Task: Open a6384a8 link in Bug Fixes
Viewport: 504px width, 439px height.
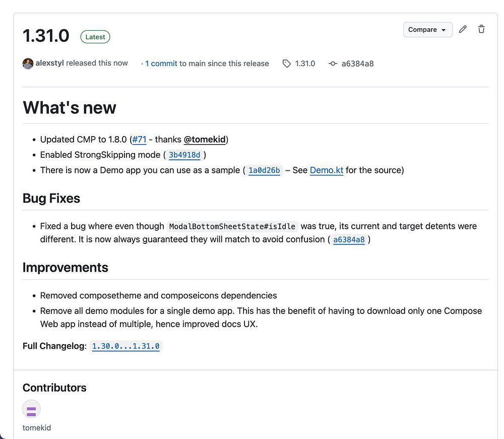Action: tap(349, 240)
